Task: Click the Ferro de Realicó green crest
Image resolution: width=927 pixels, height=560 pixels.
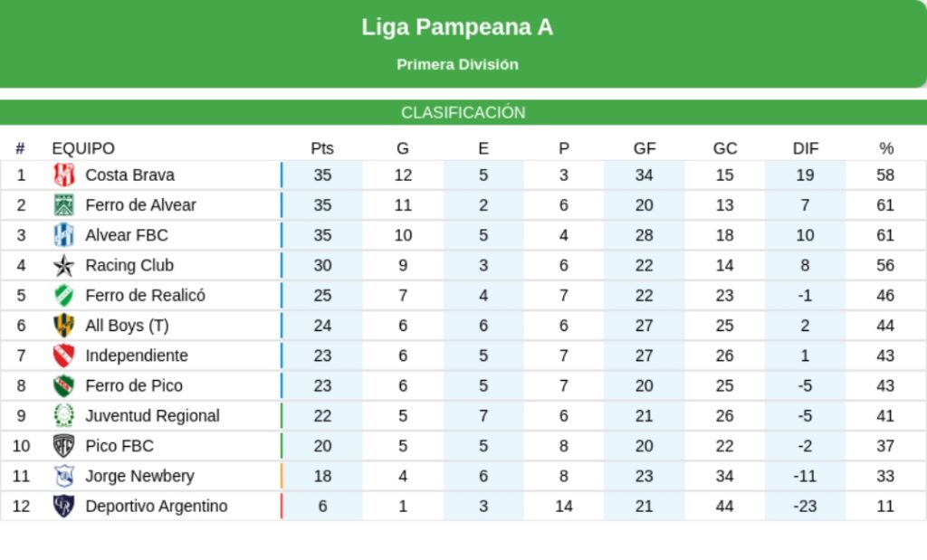Action: [x=64, y=296]
